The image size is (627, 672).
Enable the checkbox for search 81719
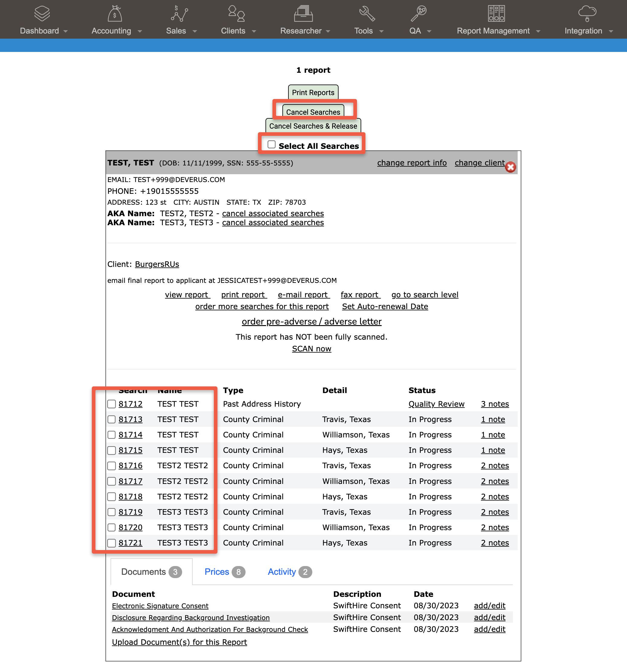(112, 512)
